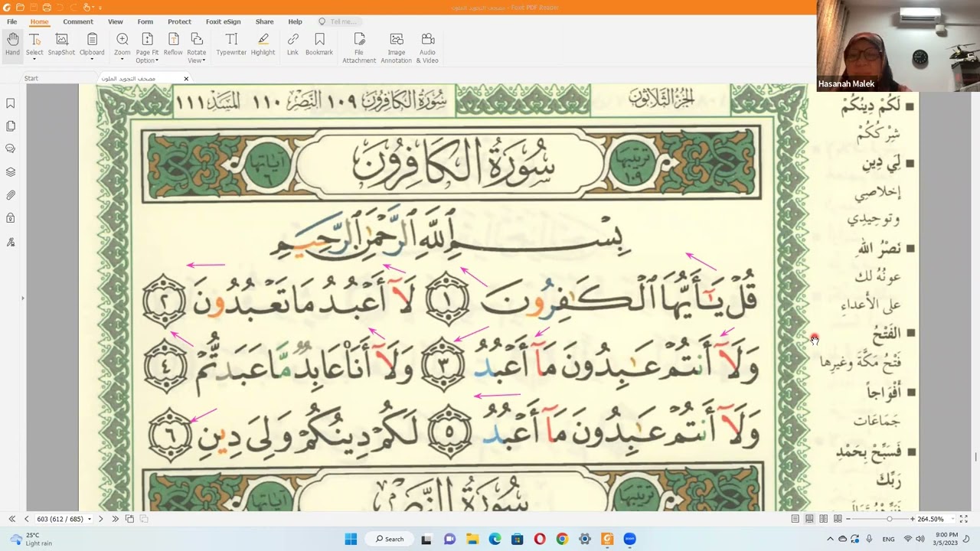Switch to full screen mode
Viewport: 980px width, 551px height.
click(x=963, y=519)
